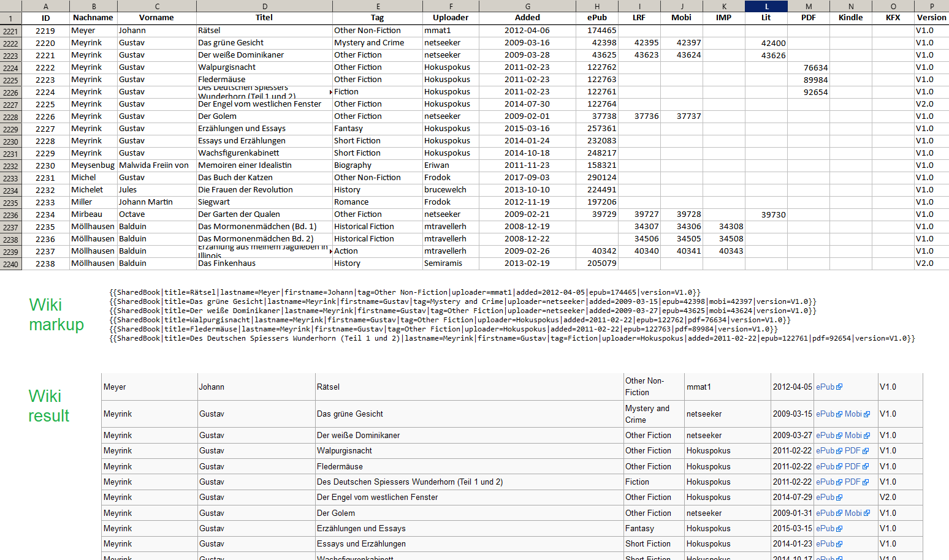Click cell 'Malwida Freiin von'
Image resolution: width=949 pixels, height=560 pixels.
pos(157,165)
